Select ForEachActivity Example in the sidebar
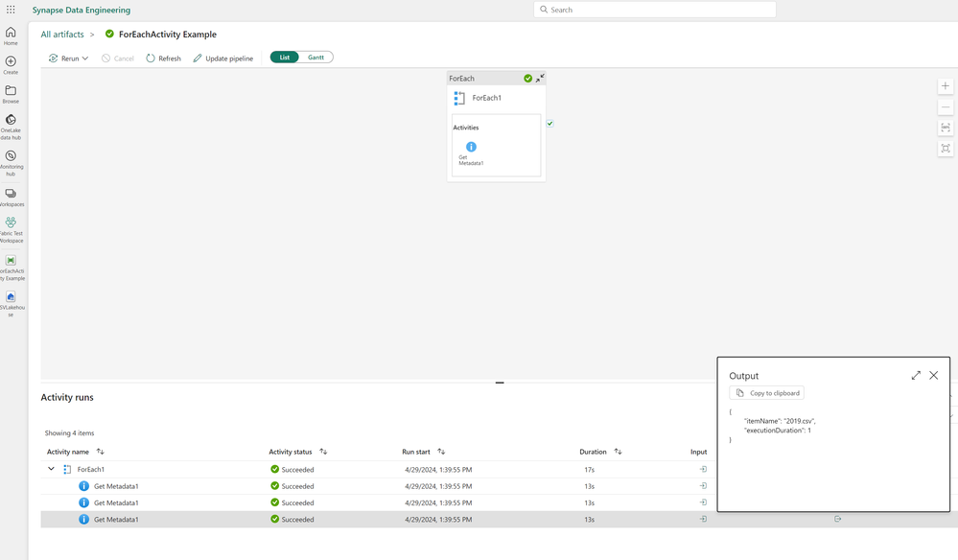Image resolution: width=958 pixels, height=560 pixels. pyautogui.click(x=11, y=268)
